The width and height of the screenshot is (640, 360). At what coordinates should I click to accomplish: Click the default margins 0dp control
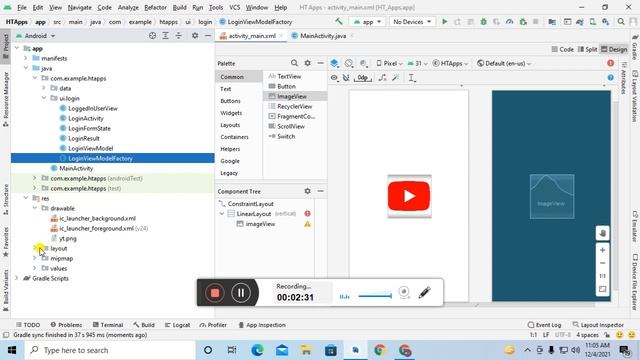[362, 78]
